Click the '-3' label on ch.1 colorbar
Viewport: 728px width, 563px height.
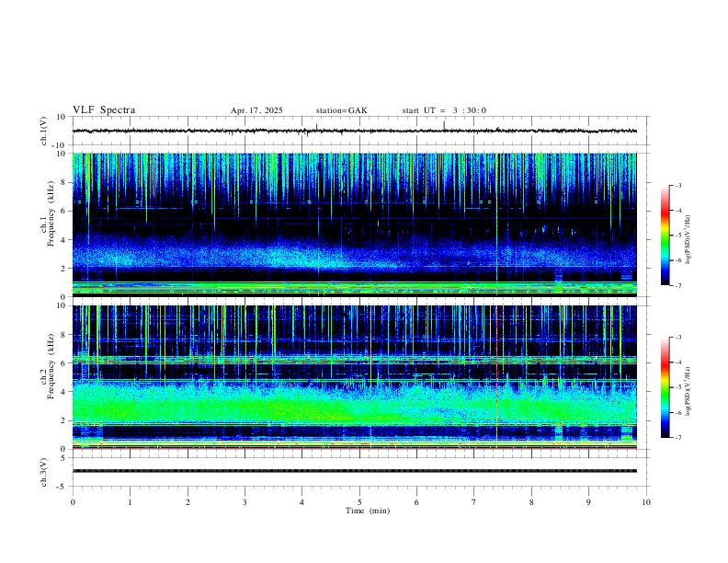point(677,185)
